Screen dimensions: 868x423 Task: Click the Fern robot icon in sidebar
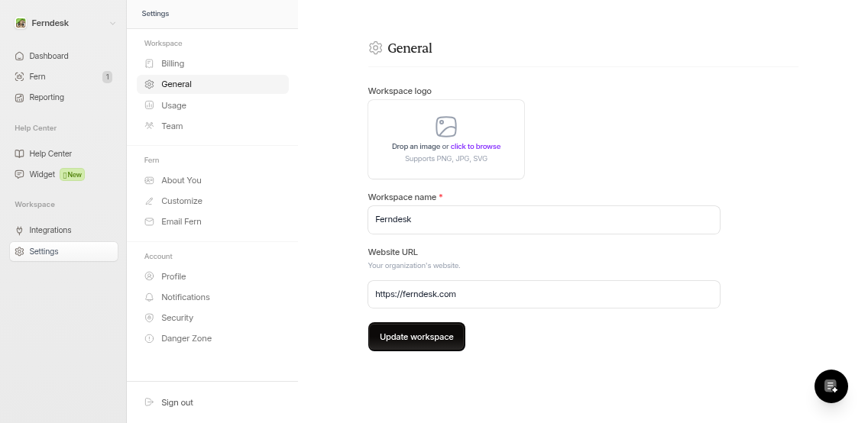pyautogui.click(x=19, y=77)
